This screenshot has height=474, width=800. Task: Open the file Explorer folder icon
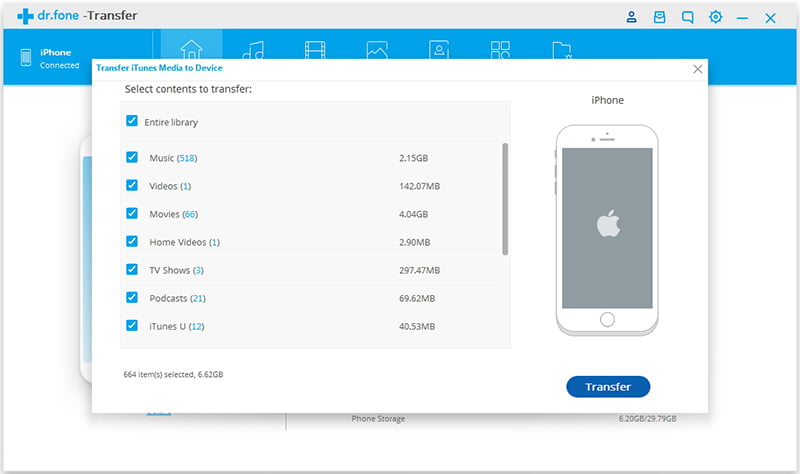point(562,50)
